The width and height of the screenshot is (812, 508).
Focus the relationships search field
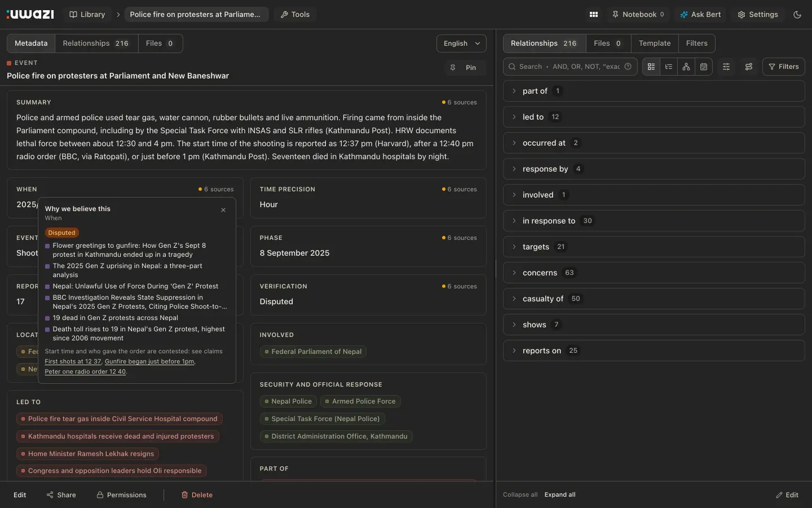coord(570,67)
